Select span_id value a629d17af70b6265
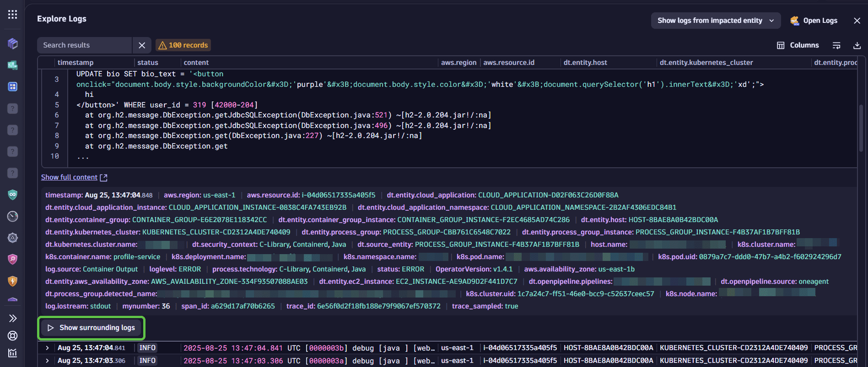 [x=243, y=306]
